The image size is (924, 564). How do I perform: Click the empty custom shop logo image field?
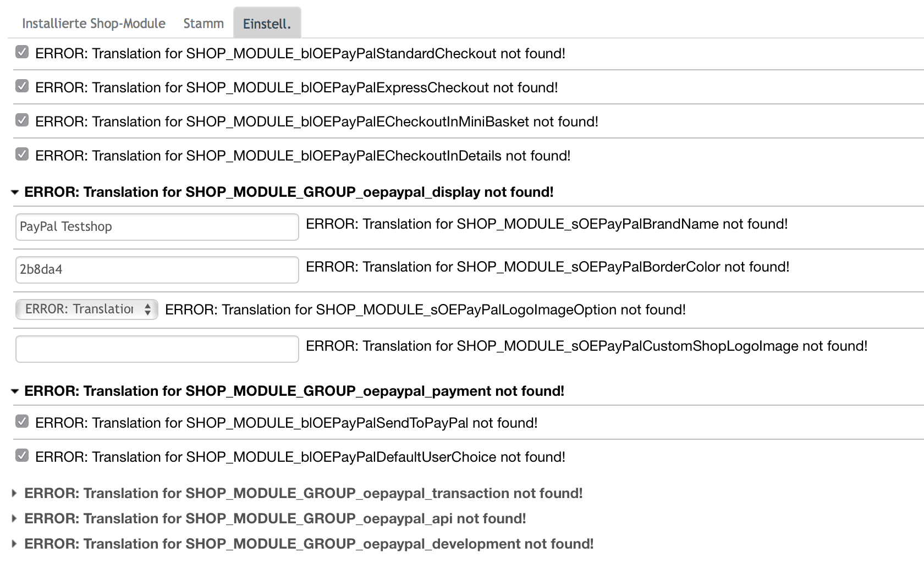[x=157, y=349]
